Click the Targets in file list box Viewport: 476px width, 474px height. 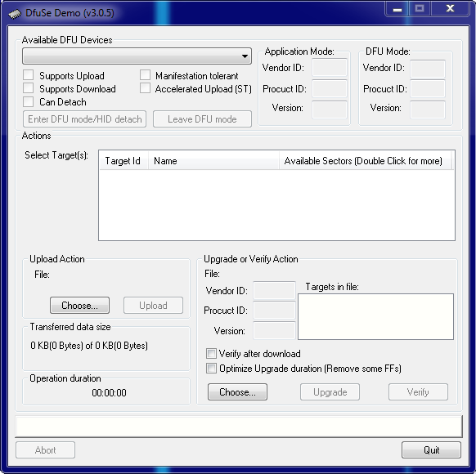click(x=376, y=316)
